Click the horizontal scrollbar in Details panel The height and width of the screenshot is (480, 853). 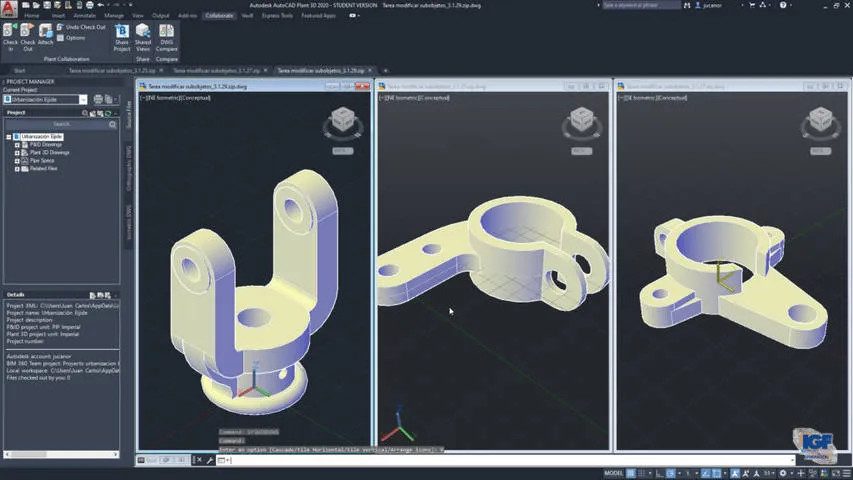(x=61, y=454)
